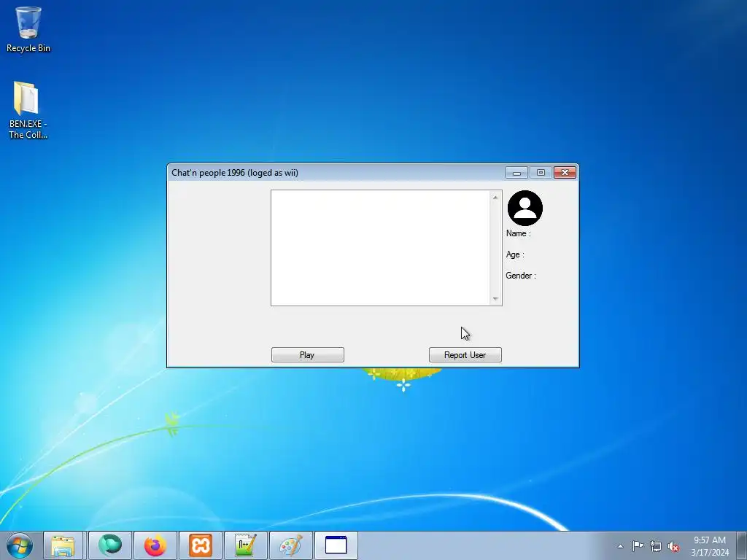Image resolution: width=747 pixels, height=560 pixels.
Task: Select the BEN.EXE - The Coll... folder
Action: pos(28,111)
